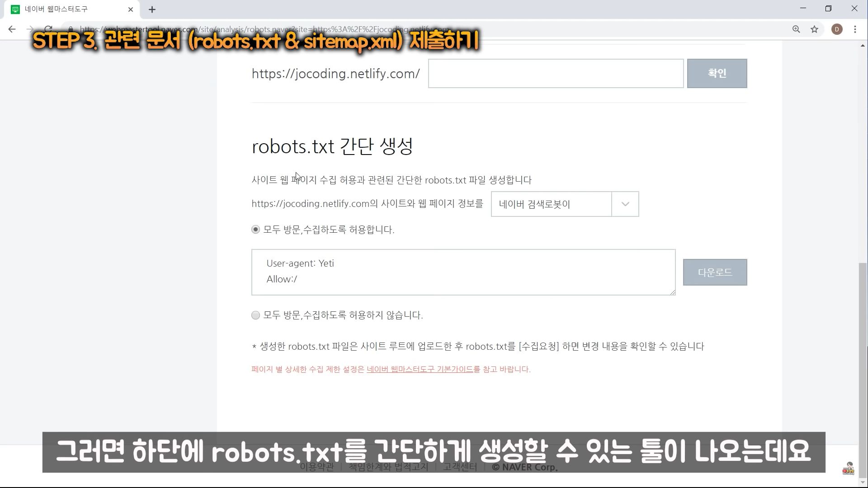Open the profile avatar D icon

837,29
